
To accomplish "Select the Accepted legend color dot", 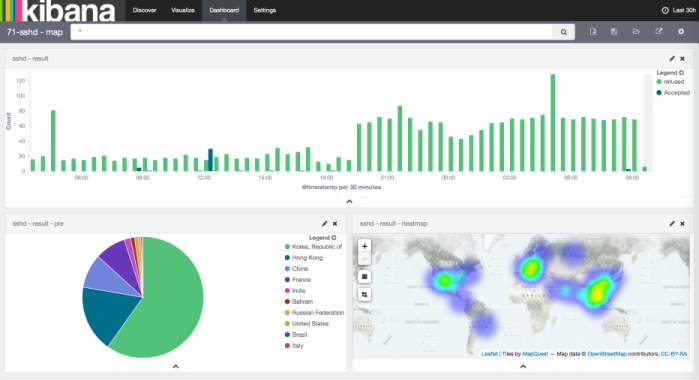I will coord(659,93).
